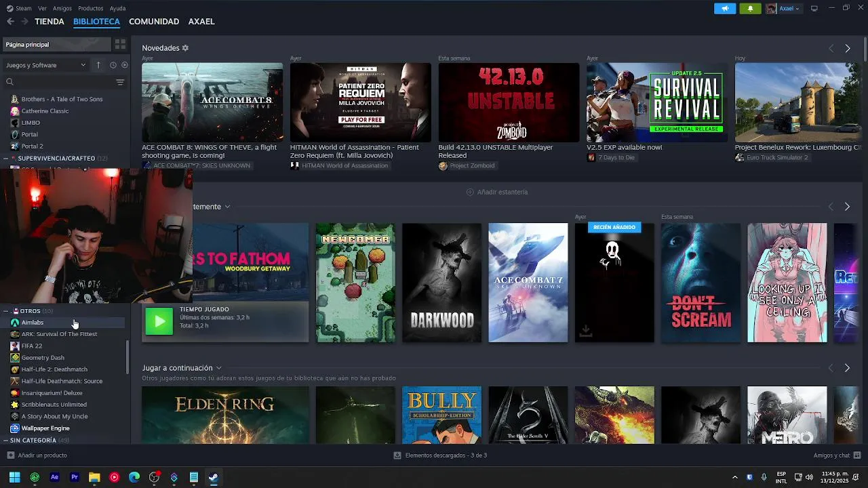Open Elden Ring suggested game cover
The height and width of the screenshot is (488, 868).
tap(225, 415)
